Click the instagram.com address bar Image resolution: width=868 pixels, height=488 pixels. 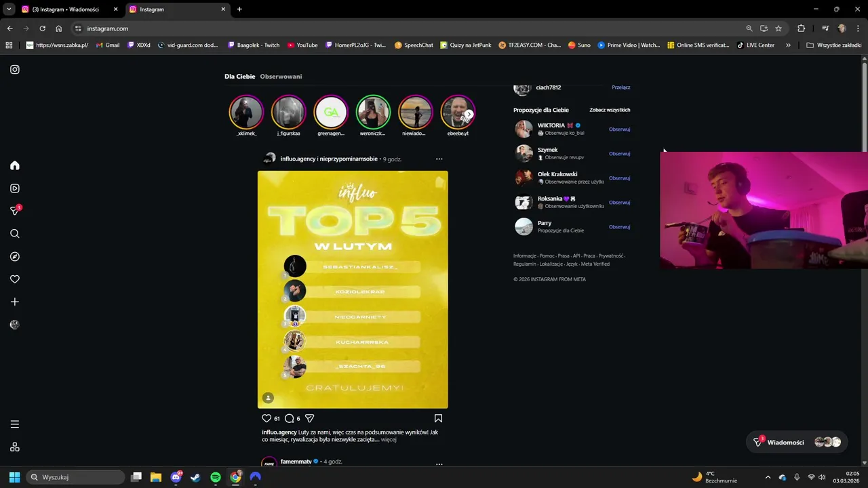pyautogui.click(x=407, y=28)
